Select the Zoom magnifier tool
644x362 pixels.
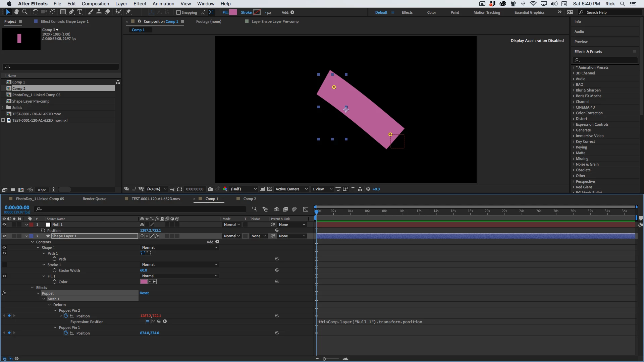24,12
